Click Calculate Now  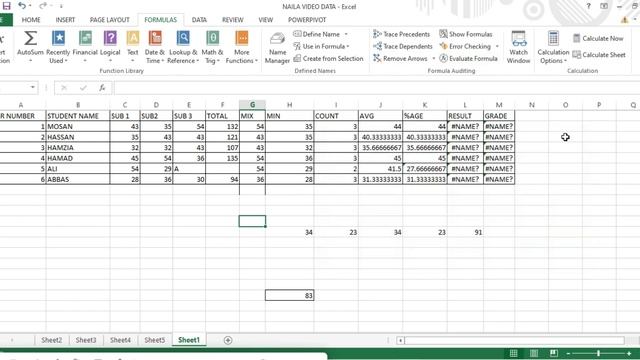coord(598,38)
